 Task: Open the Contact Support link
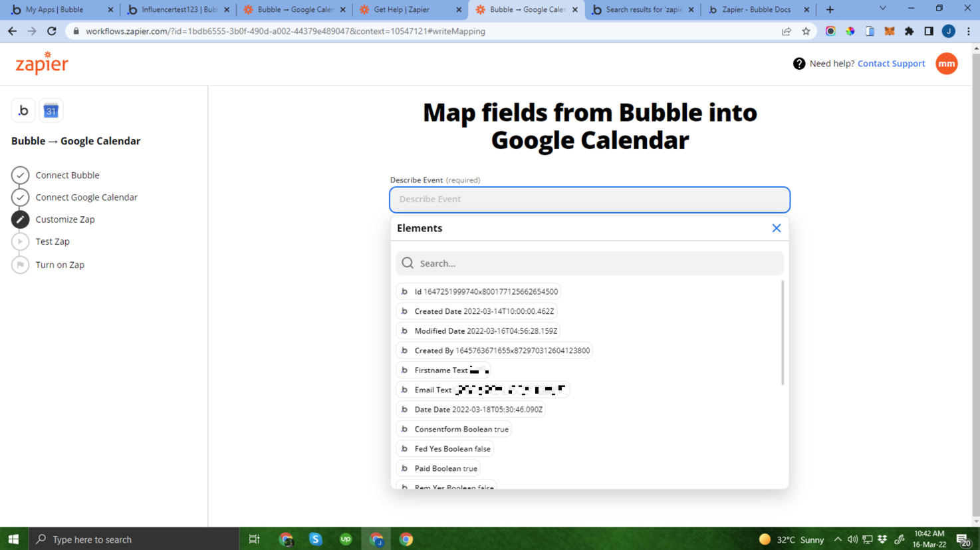(x=891, y=64)
